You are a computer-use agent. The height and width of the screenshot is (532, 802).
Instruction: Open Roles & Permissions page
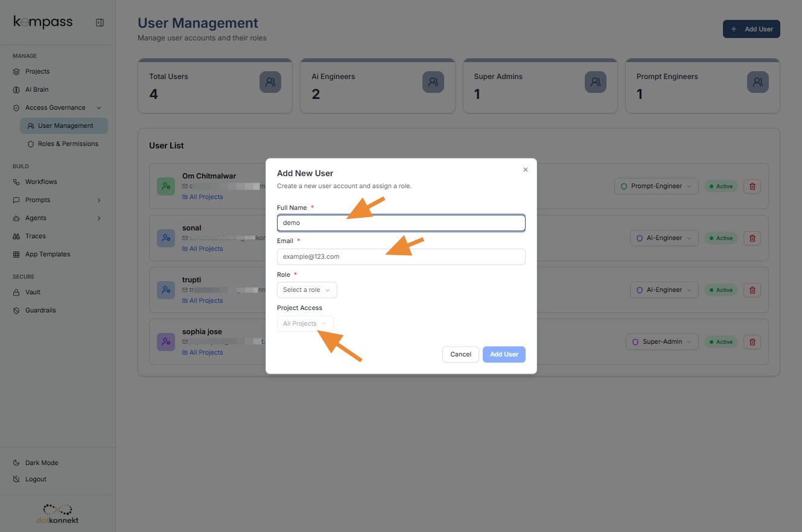point(68,144)
